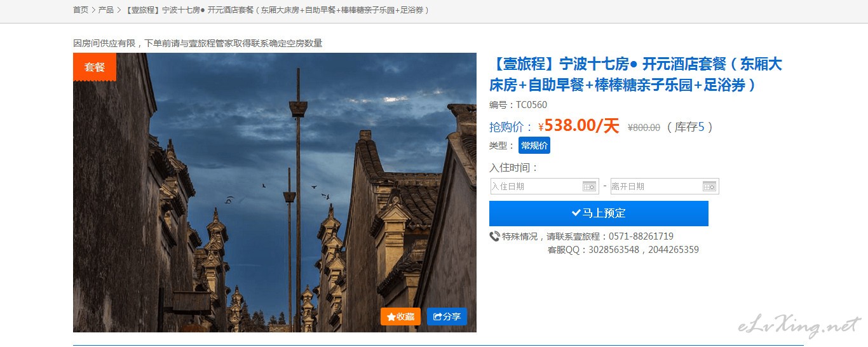Select the product code TC0560
The height and width of the screenshot is (347, 868).
pos(531,105)
